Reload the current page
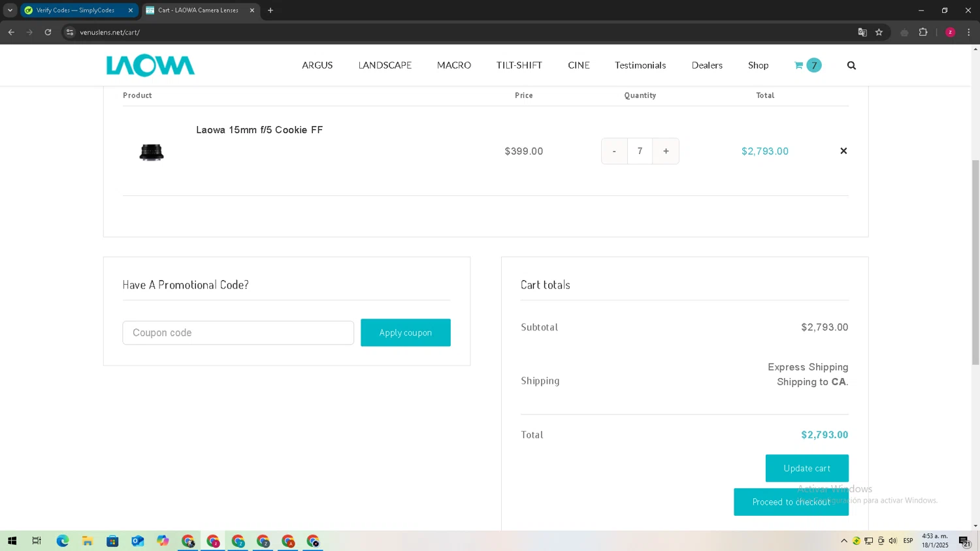This screenshot has width=980, height=551. 48,32
